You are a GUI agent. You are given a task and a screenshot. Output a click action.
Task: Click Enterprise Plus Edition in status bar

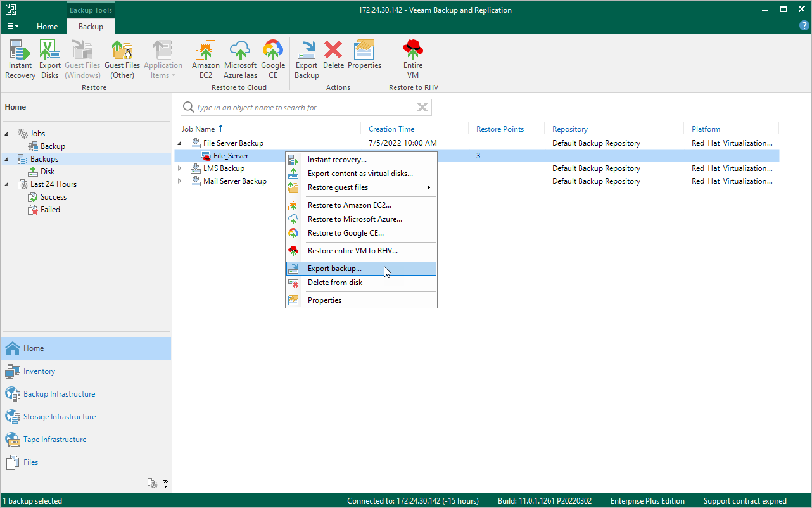click(x=647, y=501)
